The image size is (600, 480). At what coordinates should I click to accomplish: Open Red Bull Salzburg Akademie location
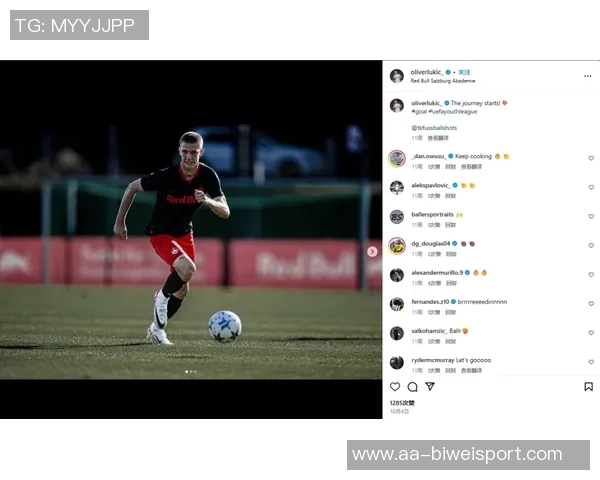(443, 81)
